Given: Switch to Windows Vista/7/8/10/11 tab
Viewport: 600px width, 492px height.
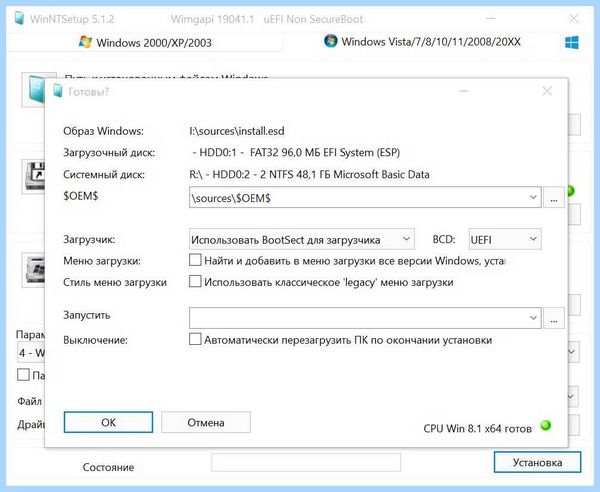Looking at the screenshot, I should (422, 41).
